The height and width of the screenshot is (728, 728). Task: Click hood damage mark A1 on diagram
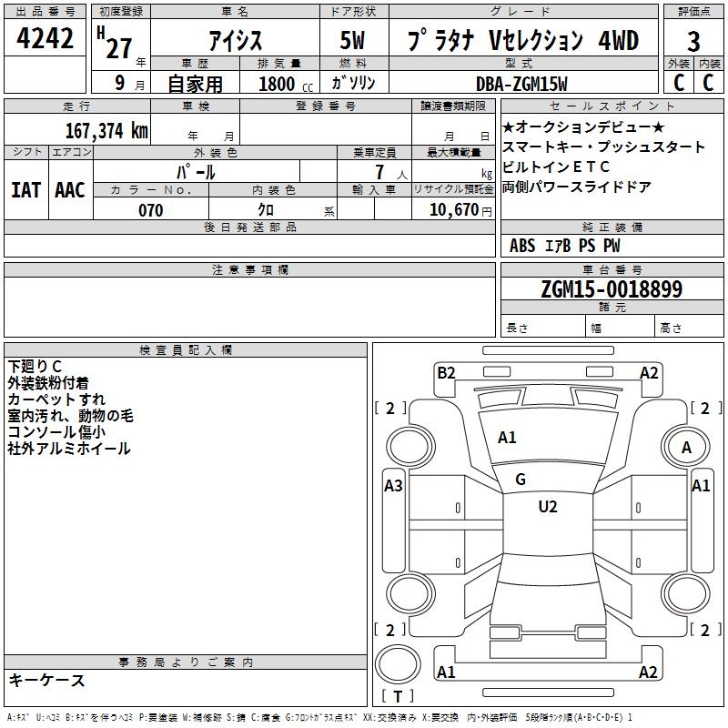507,438
